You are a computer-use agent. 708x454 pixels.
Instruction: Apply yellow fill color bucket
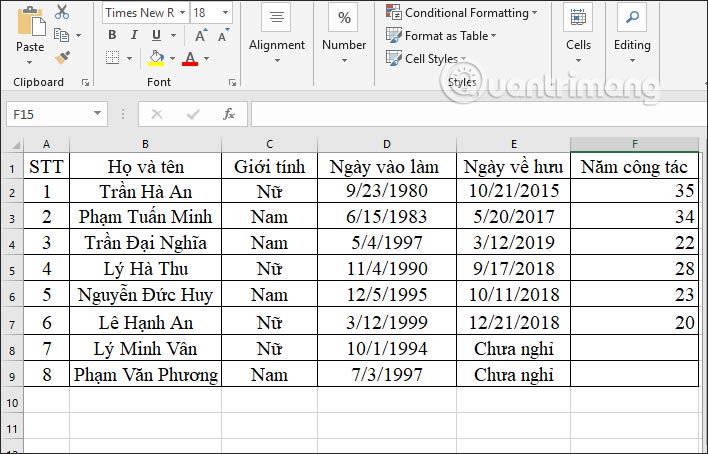156,58
